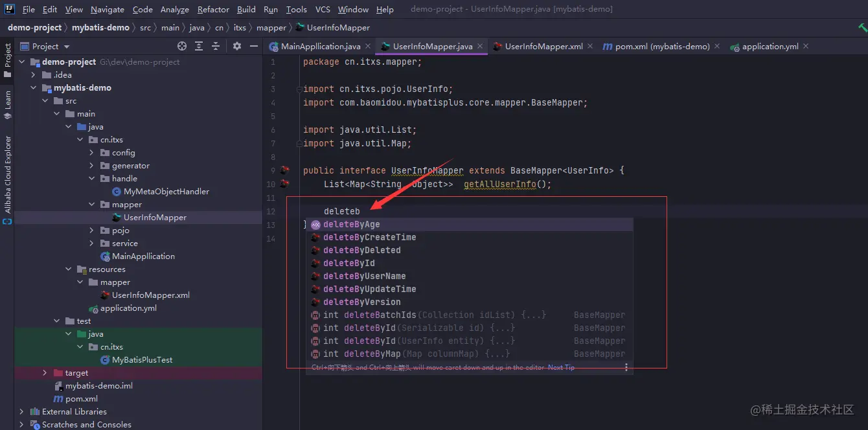Expand the target folder
Image resolution: width=868 pixels, height=430 pixels.
coord(45,373)
